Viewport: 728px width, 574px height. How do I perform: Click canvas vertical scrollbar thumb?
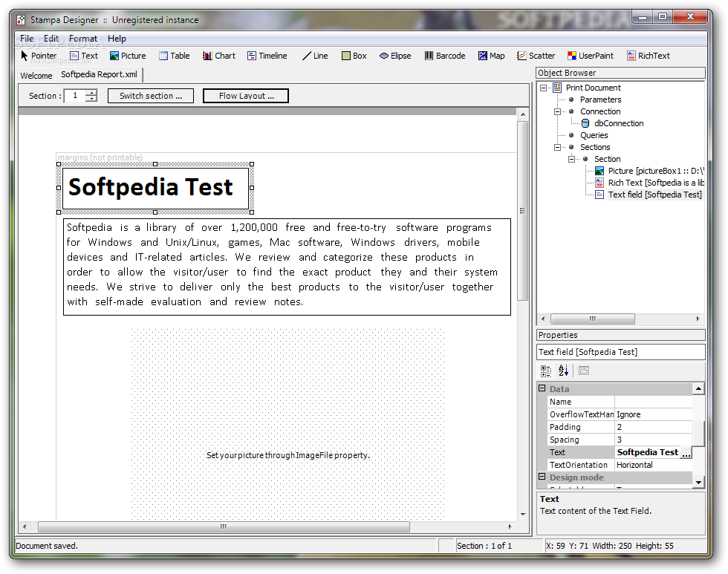click(x=523, y=211)
